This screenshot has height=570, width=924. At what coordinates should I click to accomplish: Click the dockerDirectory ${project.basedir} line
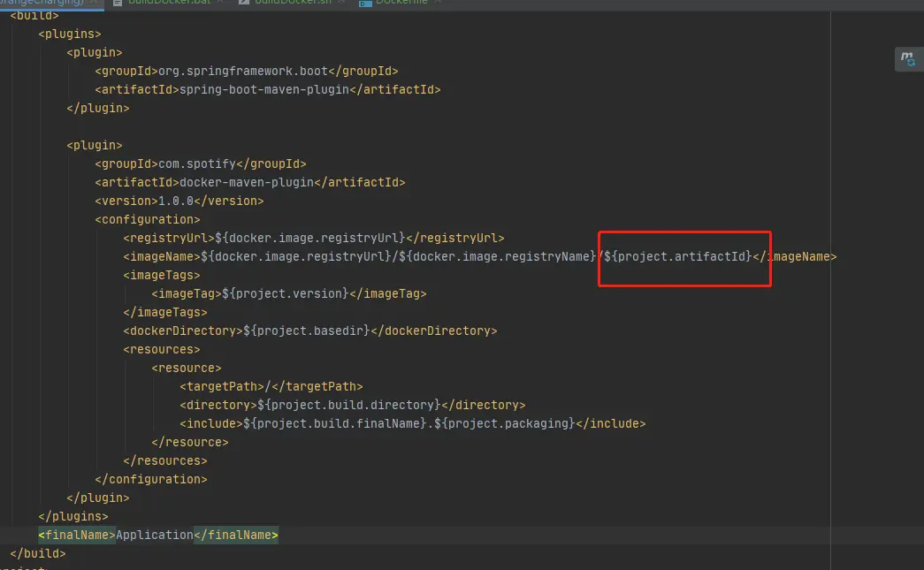point(310,331)
